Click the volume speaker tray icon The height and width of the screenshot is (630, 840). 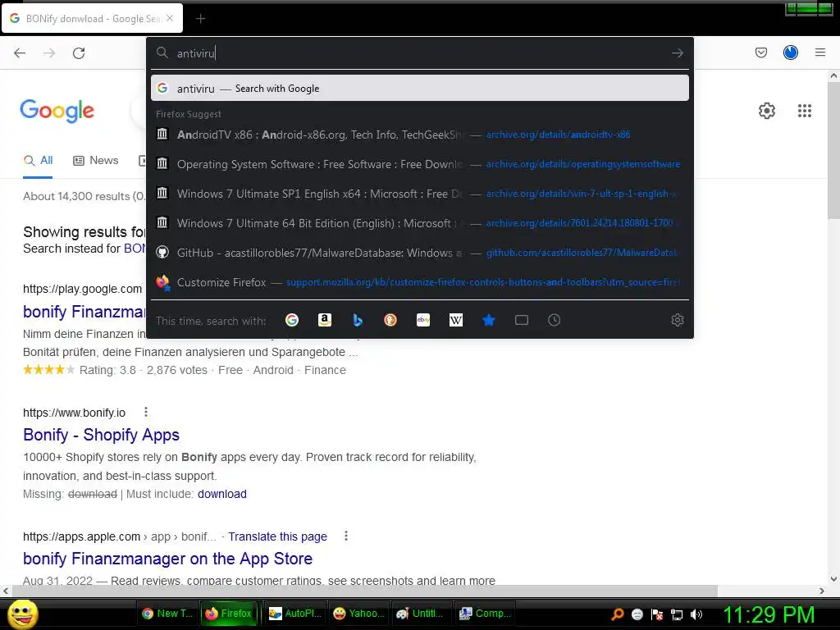(x=696, y=614)
